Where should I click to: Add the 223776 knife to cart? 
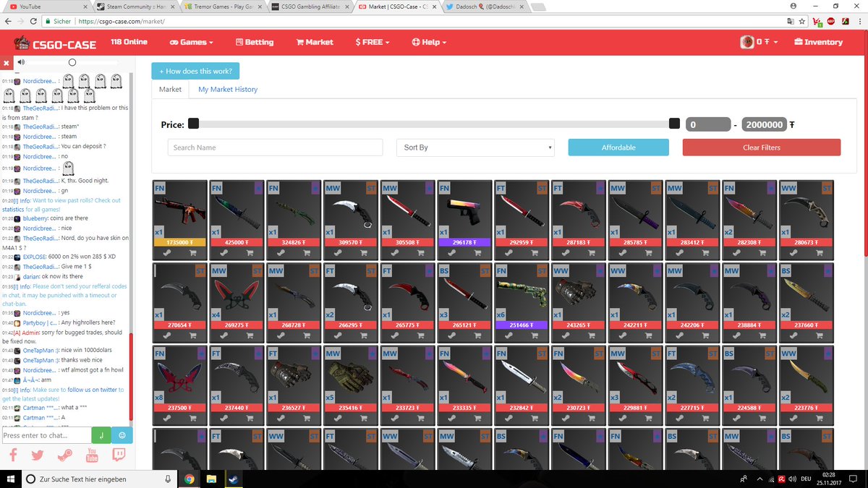pos(821,418)
